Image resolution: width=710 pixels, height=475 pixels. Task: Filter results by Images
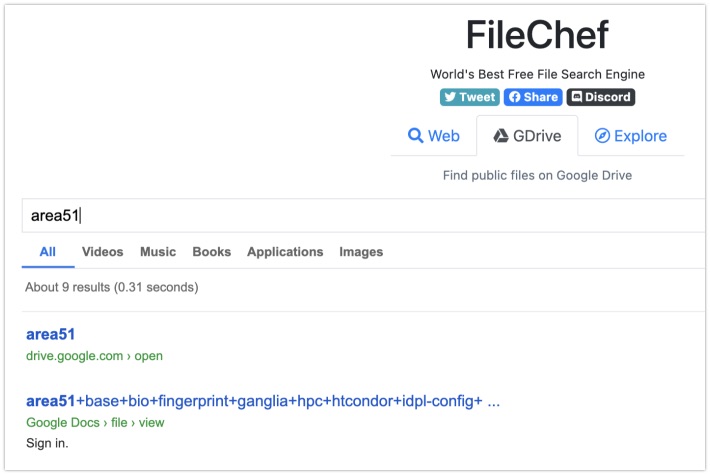pyautogui.click(x=361, y=252)
